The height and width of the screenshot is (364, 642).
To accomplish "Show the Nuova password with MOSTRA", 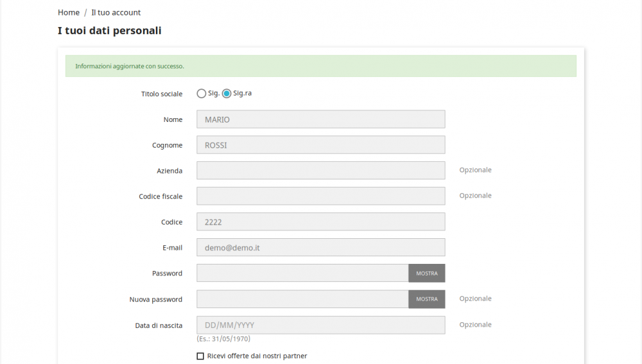I will coord(427,299).
